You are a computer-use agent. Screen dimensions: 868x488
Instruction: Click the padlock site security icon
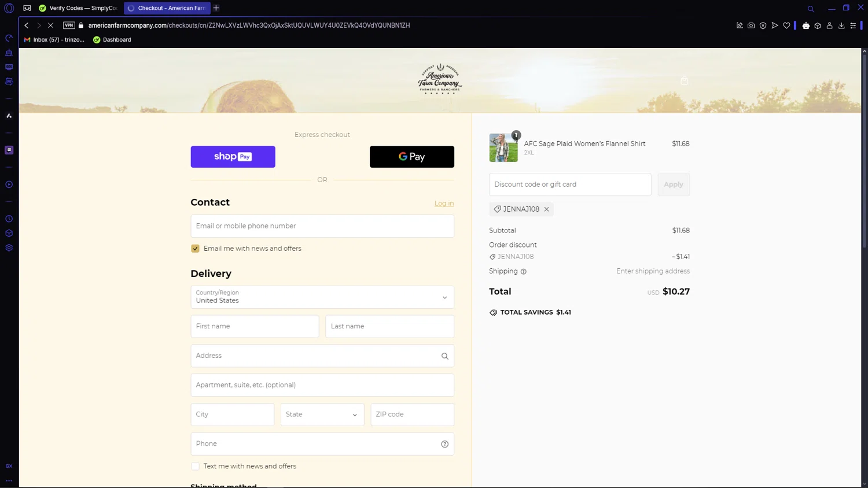[81, 25]
